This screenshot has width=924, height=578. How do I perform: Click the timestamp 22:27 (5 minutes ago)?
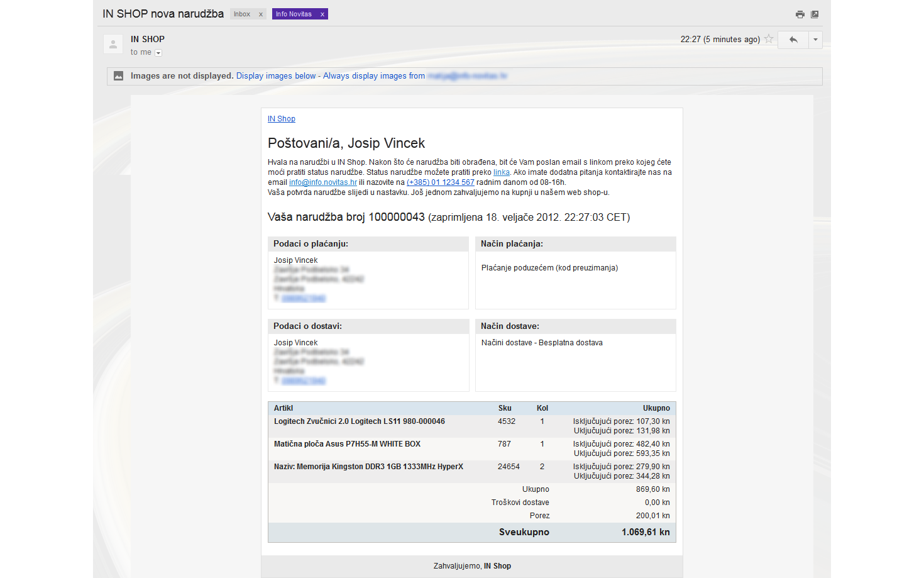tap(720, 39)
